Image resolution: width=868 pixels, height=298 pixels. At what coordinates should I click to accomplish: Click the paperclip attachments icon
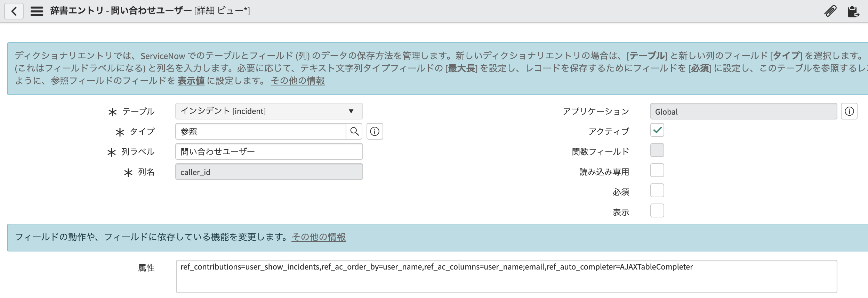coord(830,11)
